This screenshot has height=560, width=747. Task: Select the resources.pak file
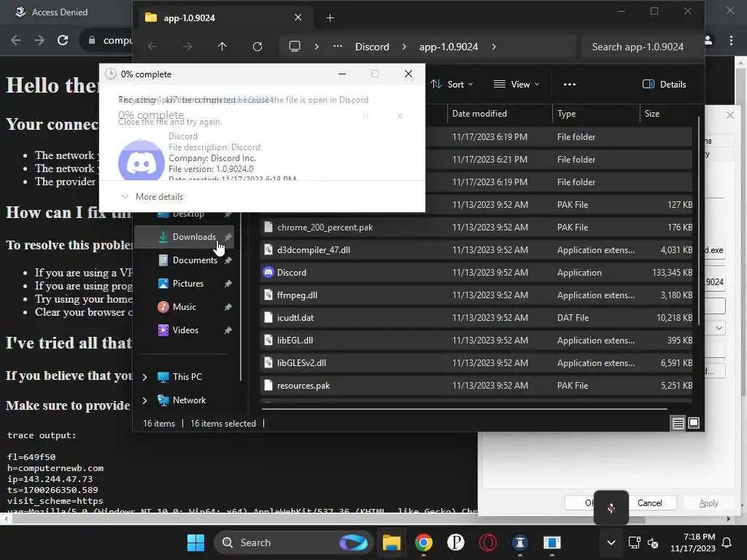coord(476,386)
